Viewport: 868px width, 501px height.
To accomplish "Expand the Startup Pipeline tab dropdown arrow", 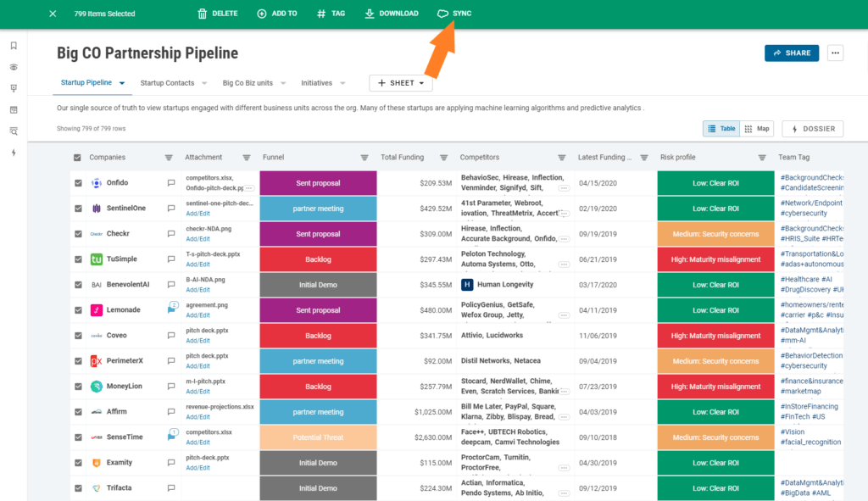I will 122,83.
